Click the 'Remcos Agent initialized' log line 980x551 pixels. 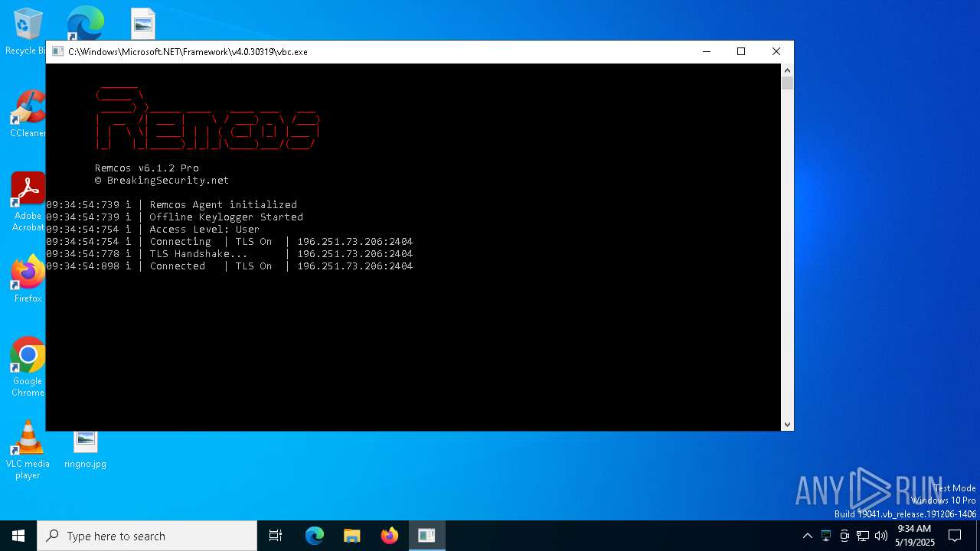(x=171, y=205)
